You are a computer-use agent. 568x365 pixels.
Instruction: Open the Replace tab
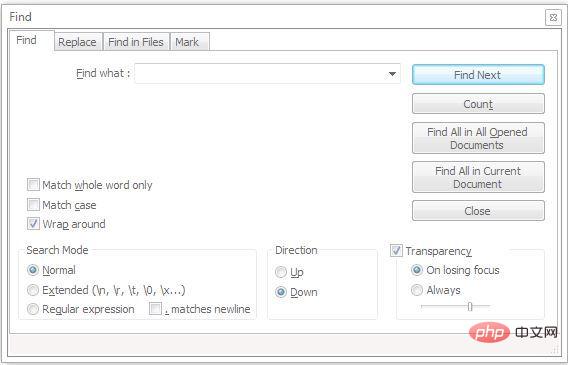point(78,42)
